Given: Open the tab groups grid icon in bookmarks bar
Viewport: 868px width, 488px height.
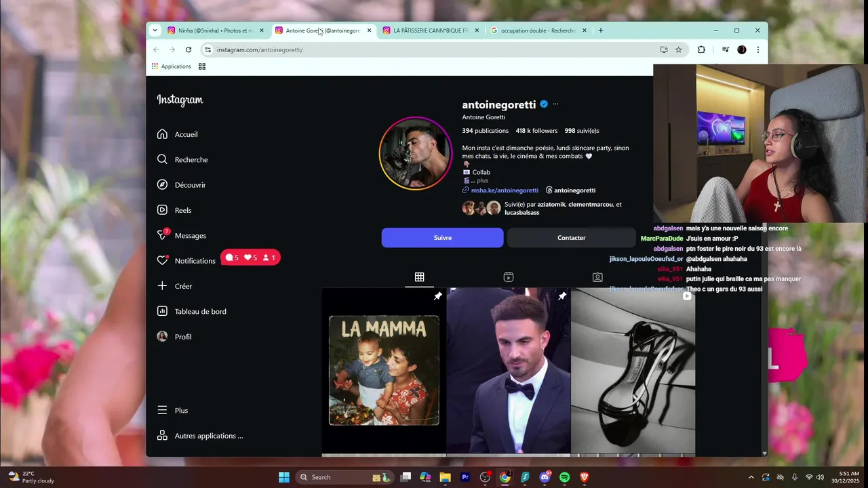Looking at the screenshot, I should point(202,66).
